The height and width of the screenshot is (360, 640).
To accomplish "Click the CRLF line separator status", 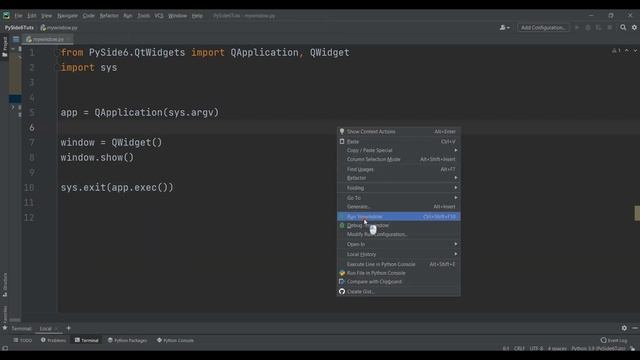I will click(519, 349).
